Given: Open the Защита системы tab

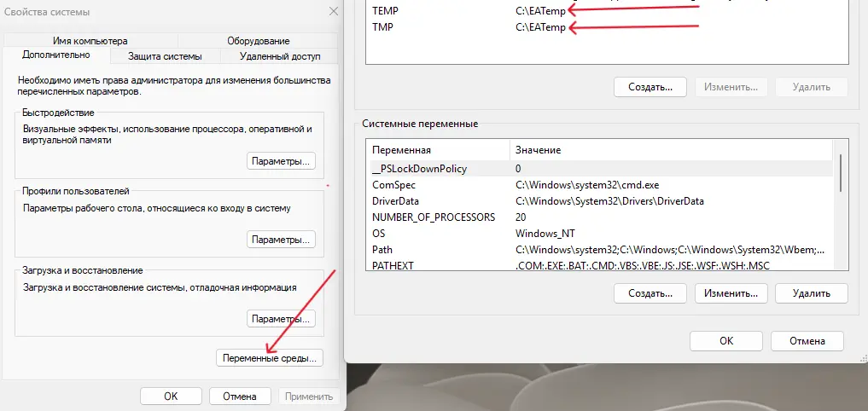Looking at the screenshot, I should [x=165, y=56].
